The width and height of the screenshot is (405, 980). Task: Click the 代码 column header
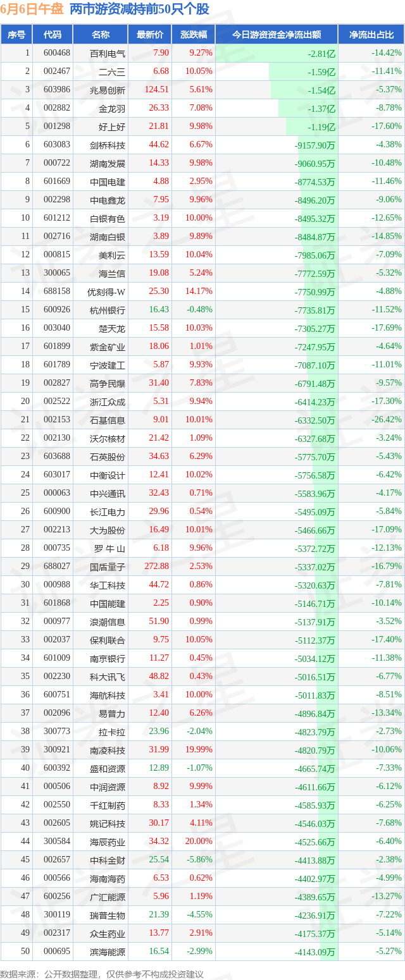click(53, 35)
